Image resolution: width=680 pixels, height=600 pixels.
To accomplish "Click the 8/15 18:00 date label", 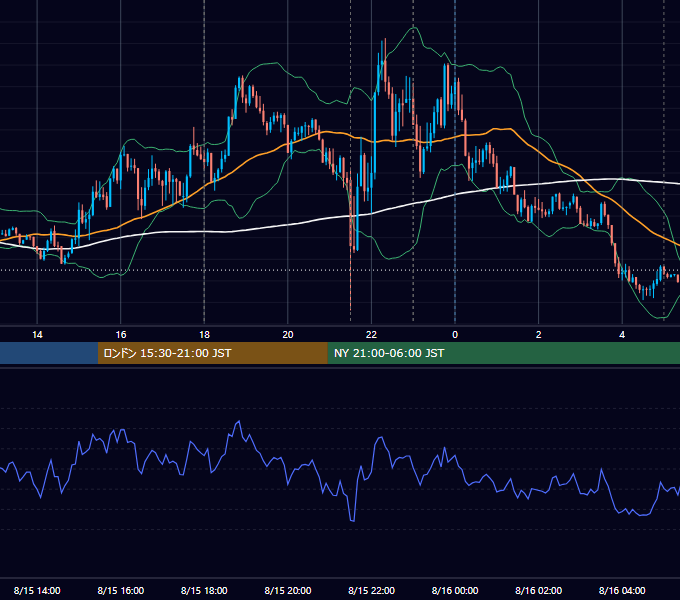I will 204,590.
